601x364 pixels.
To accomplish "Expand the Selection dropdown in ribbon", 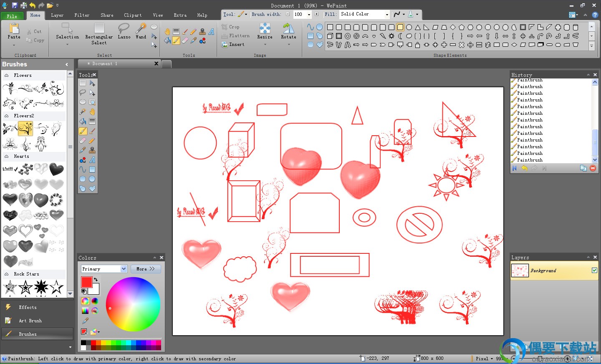I will (x=67, y=44).
